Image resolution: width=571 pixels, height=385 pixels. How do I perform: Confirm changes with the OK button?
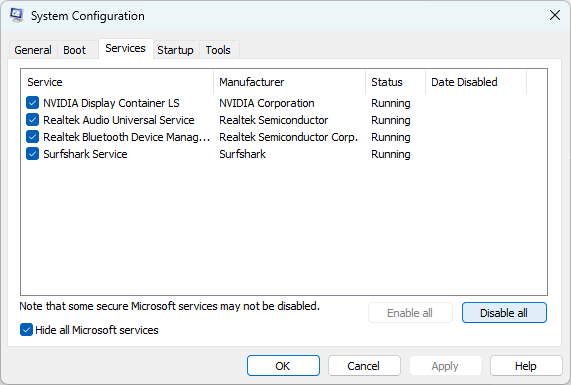(283, 366)
